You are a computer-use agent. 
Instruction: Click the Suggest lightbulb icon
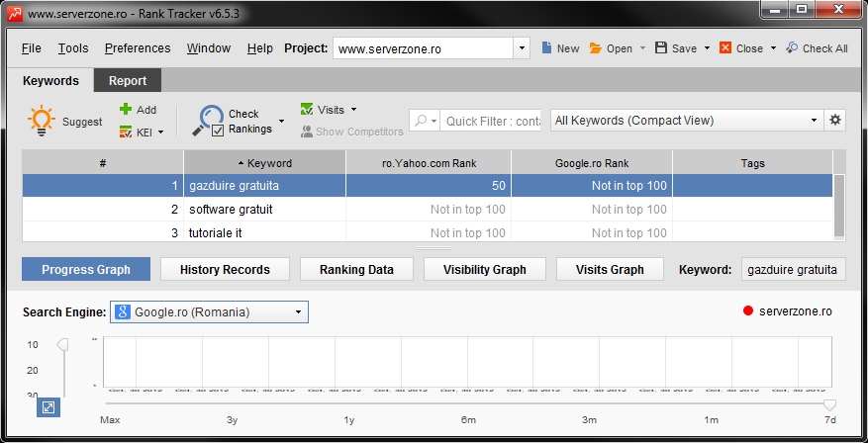pos(42,121)
